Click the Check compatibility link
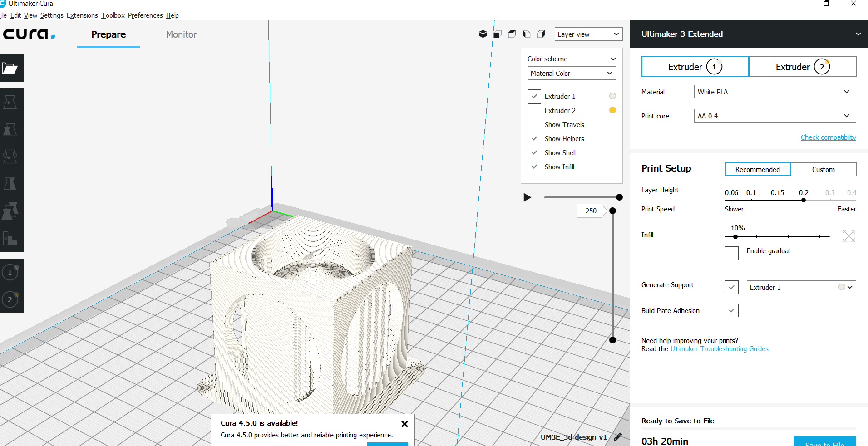 tap(829, 137)
